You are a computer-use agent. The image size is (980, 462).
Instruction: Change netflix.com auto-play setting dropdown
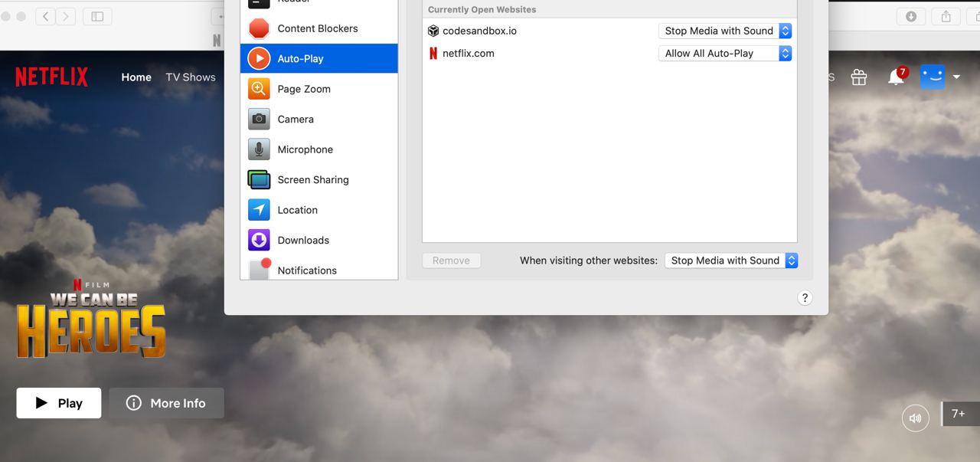coord(725,53)
